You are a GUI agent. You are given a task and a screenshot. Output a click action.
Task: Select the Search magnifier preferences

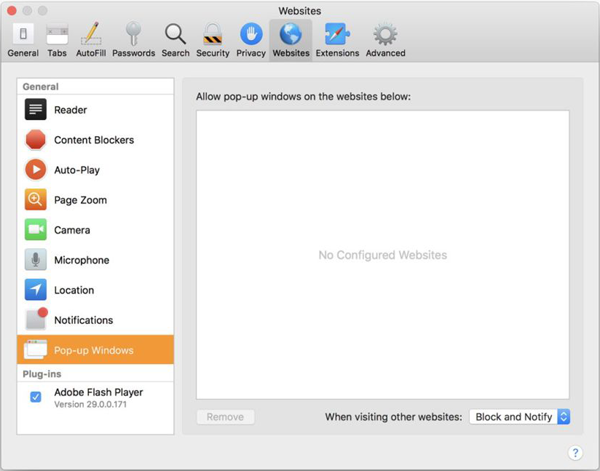pyautogui.click(x=175, y=39)
